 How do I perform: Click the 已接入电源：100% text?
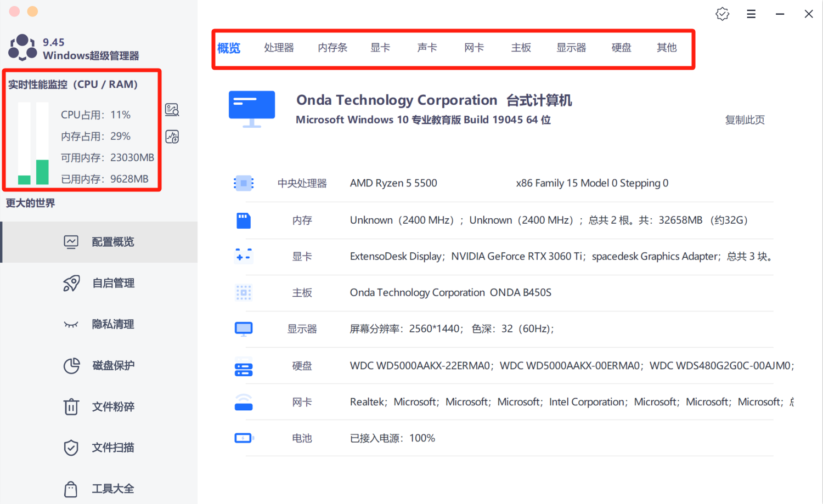coord(392,438)
